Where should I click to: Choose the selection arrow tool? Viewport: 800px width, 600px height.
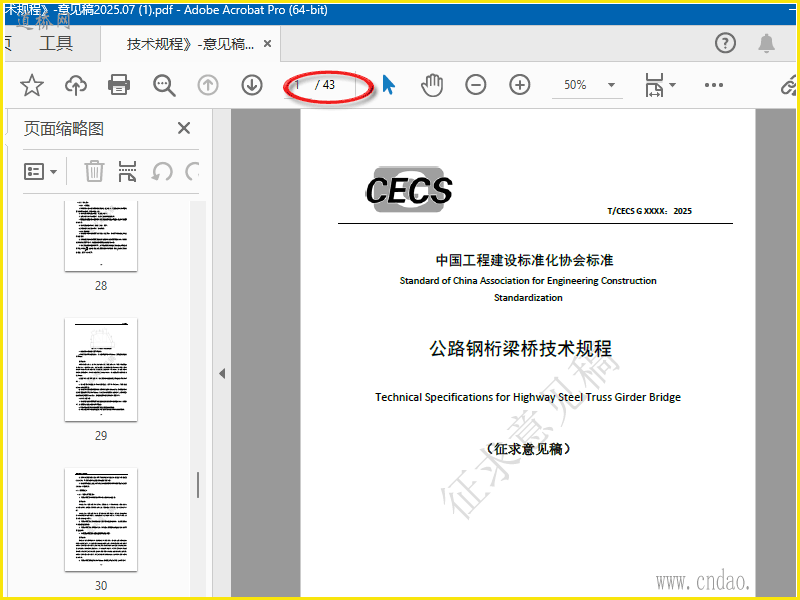coord(389,85)
